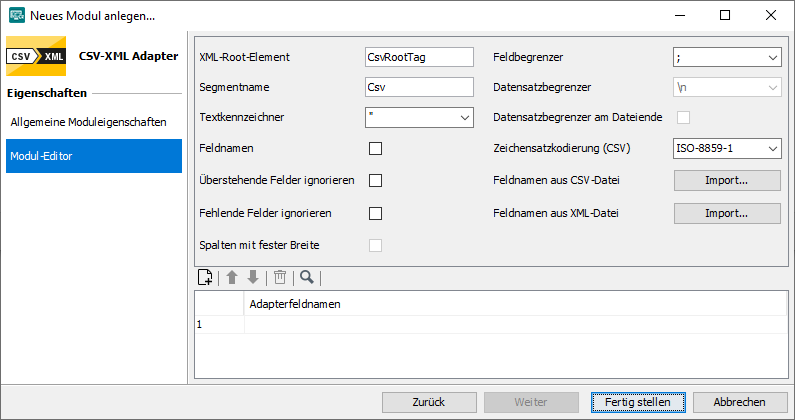Image resolution: width=795 pixels, height=420 pixels.
Task: Click the Fertig stellen button
Action: pos(638,401)
